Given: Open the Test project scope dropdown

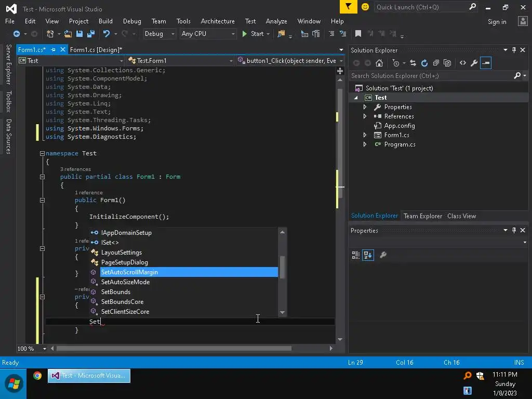Looking at the screenshot, I should pos(71,60).
